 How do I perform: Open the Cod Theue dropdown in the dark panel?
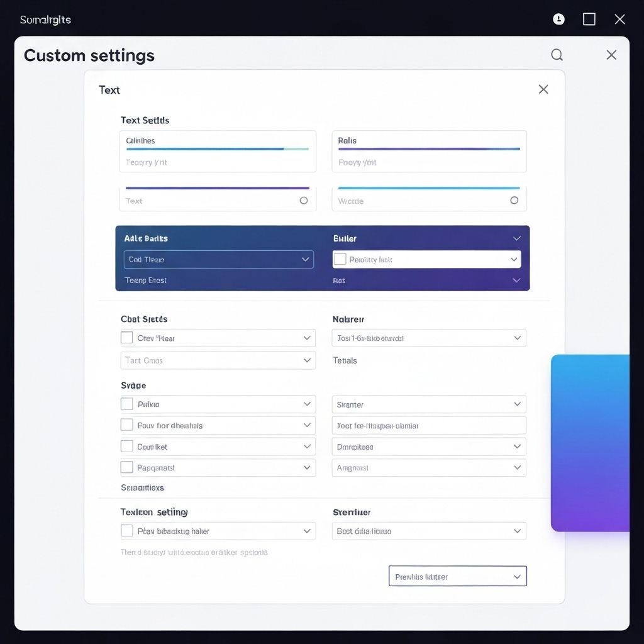tap(218, 259)
